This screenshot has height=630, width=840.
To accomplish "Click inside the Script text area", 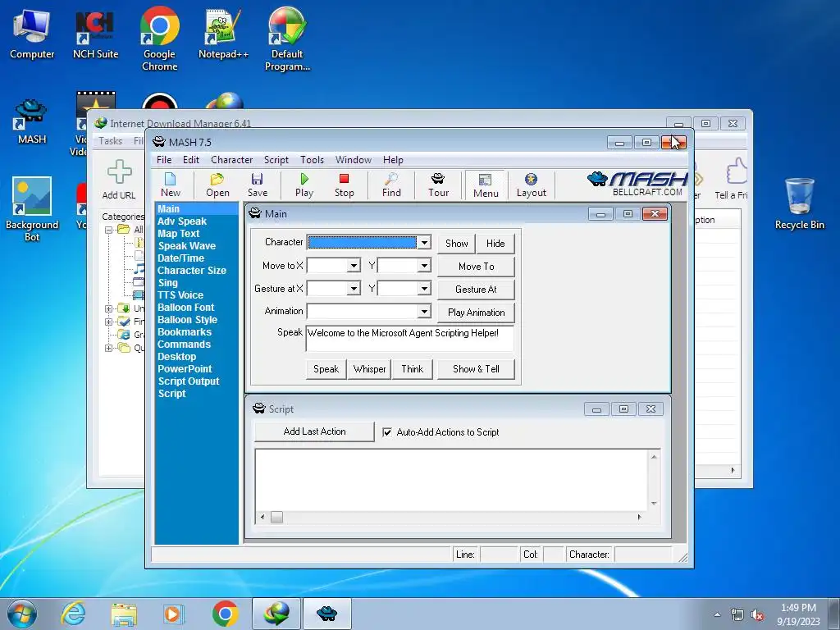I will [452, 480].
